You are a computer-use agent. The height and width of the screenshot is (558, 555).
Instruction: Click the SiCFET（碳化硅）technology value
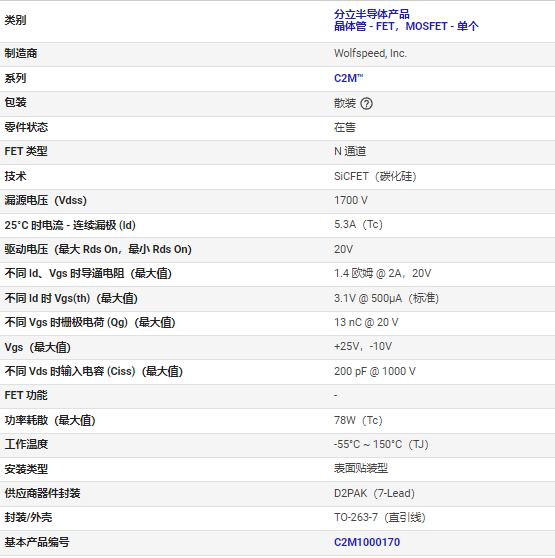coord(375,176)
